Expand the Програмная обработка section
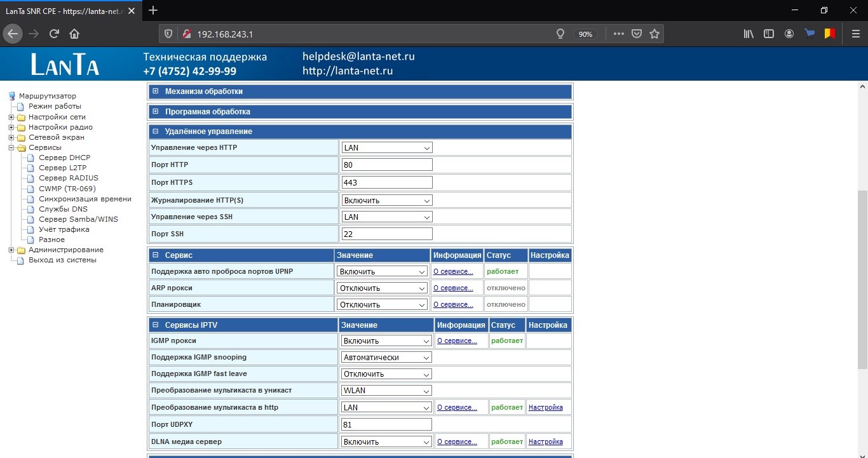The height and width of the screenshot is (458, 868). pyautogui.click(x=155, y=112)
